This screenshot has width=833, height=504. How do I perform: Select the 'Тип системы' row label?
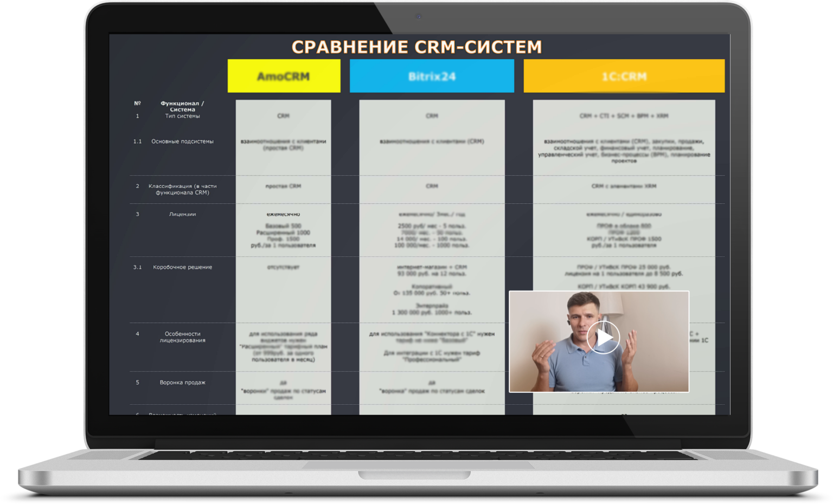click(182, 116)
